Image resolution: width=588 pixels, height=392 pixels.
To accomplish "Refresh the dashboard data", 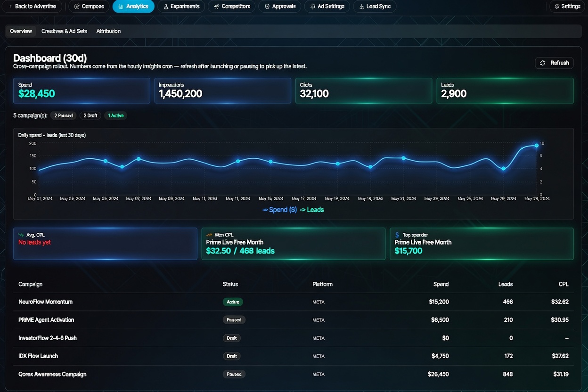I will click(x=554, y=63).
